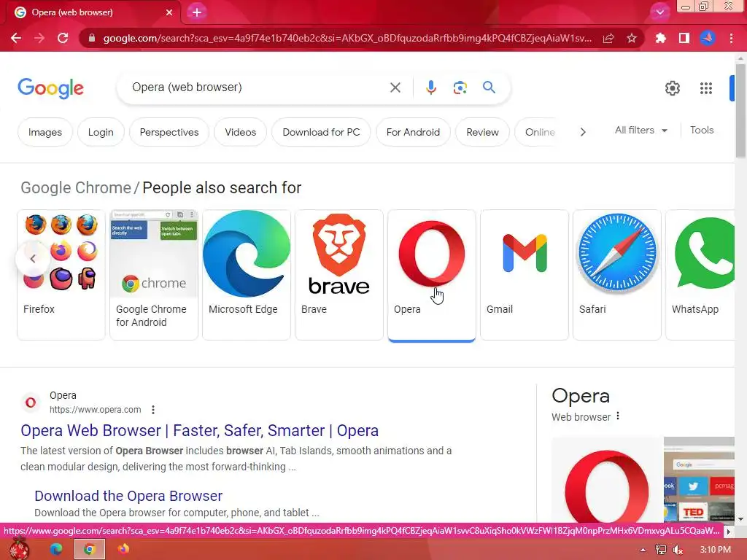Screen dimensions: 747x560
Task: Click the Opera favicon in result
Action: [x=31, y=402]
